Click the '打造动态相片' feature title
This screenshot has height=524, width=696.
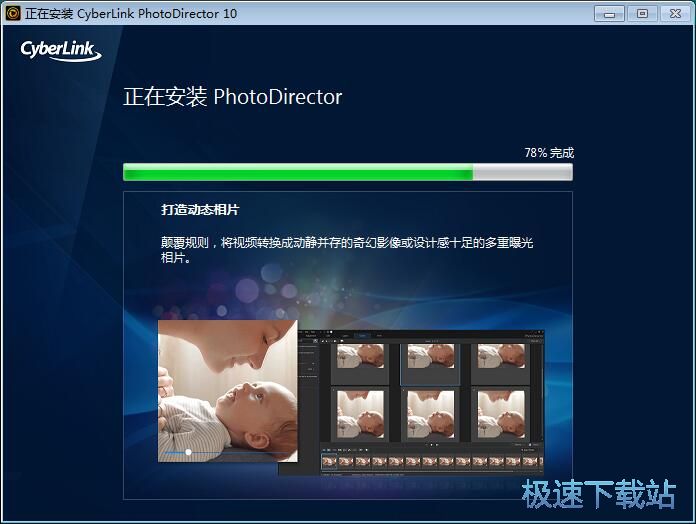200,209
